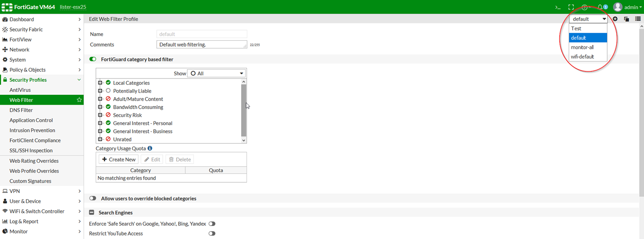
Task: Select monitor-all from the profile dropdown
Action: tap(582, 47)
